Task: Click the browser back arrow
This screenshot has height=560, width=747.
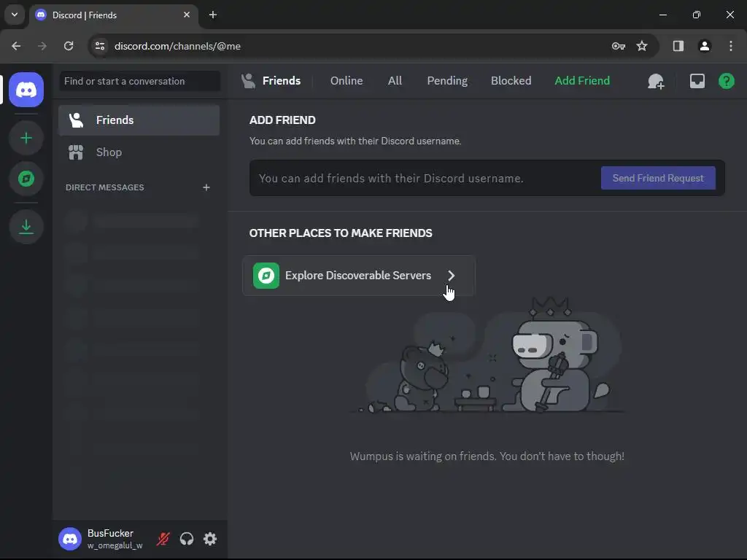Action: point(16,46)
